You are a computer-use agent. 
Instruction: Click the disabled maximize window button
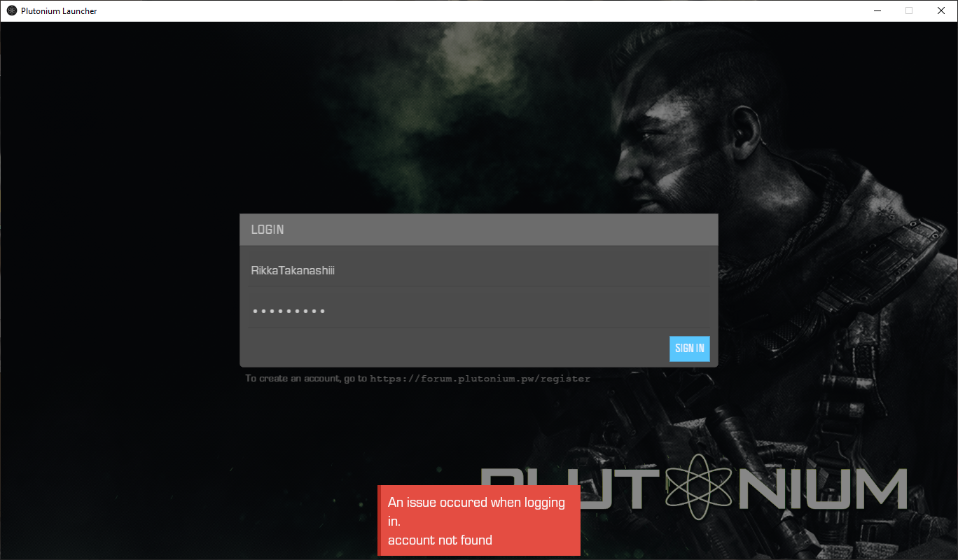(x=909, y=10)
